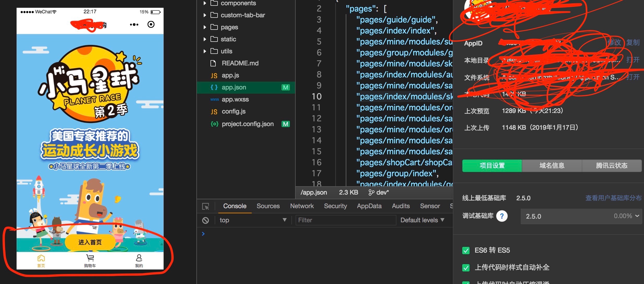Viewport: 644px width, 284px height.
Task: Click the /app.json path in status bar
Action: point(314,192)
